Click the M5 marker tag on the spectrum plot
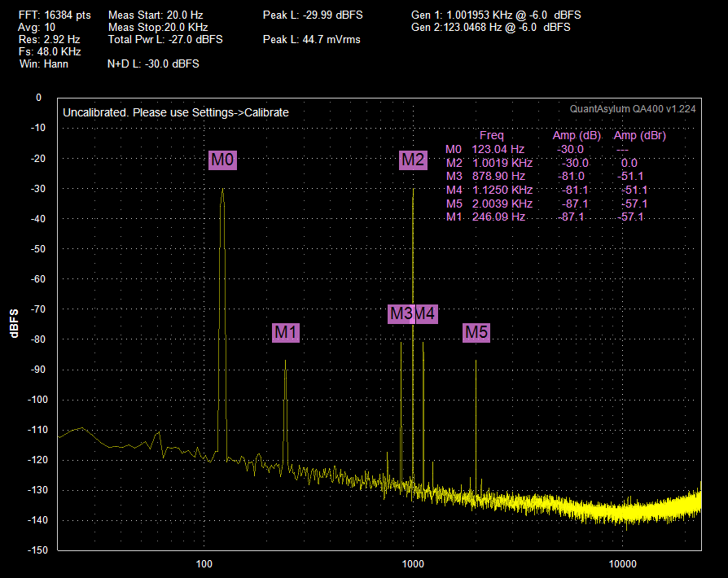This screenshot has width=728, height=578. click(476, 332)
